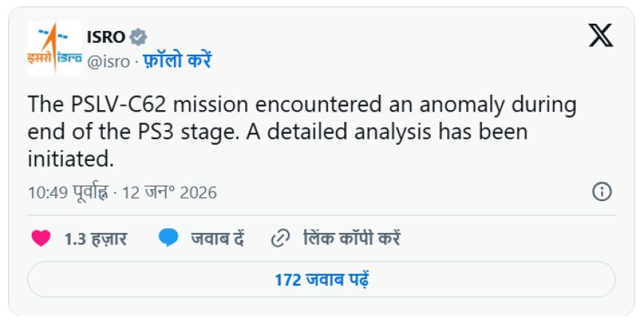Click the 12 जन° 2026 date
The image size is (644, 323).
point(169,193)
